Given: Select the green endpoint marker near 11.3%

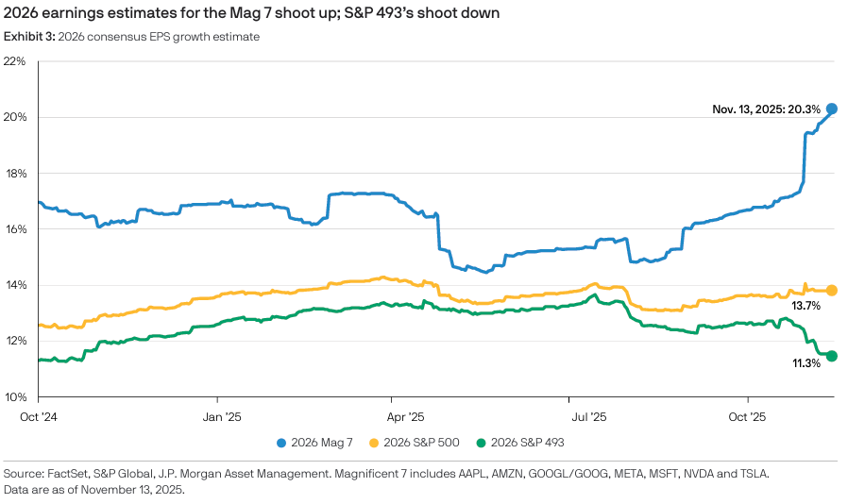Looking at the screenshot, I should click(831, 356).
